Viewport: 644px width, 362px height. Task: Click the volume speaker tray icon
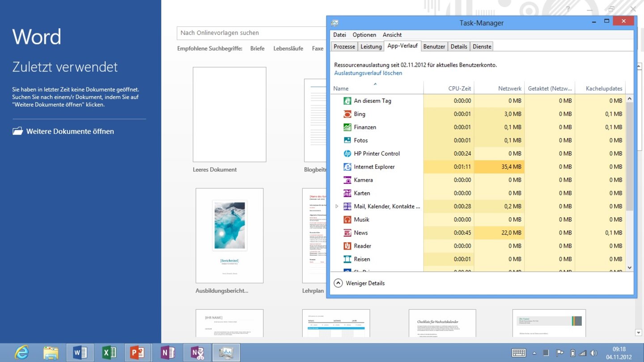pyautogui.click(x=594, y=353)
